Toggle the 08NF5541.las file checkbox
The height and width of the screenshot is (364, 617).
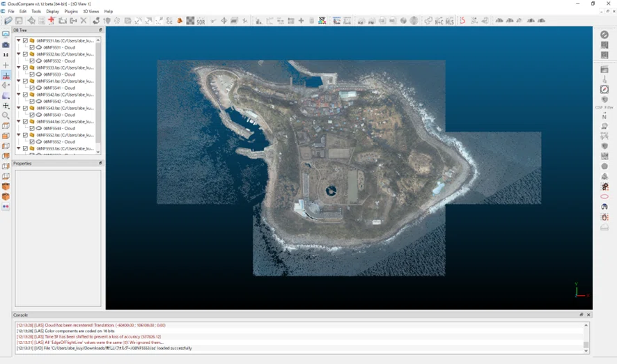[x=25, y=81]
